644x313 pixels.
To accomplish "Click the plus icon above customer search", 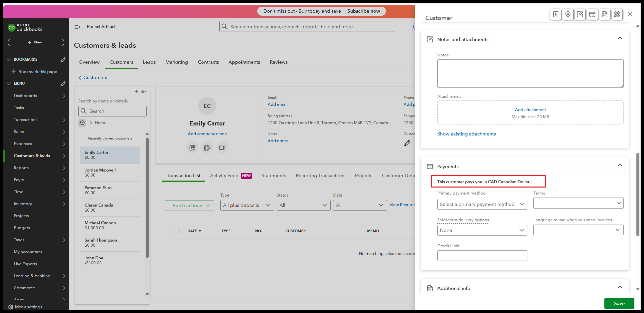I will pos(136,91).
